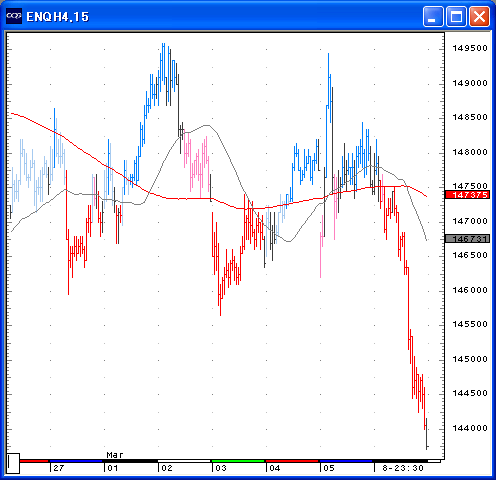Click the 148500 price axis label

(x=470, y=117)
